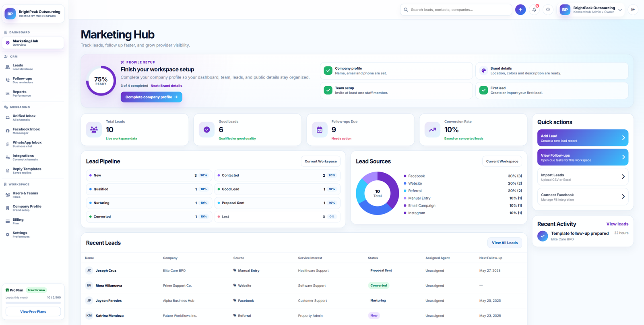Click the Company profile green checkmark
Screen dimensions: 644x325
click(328, 70)
